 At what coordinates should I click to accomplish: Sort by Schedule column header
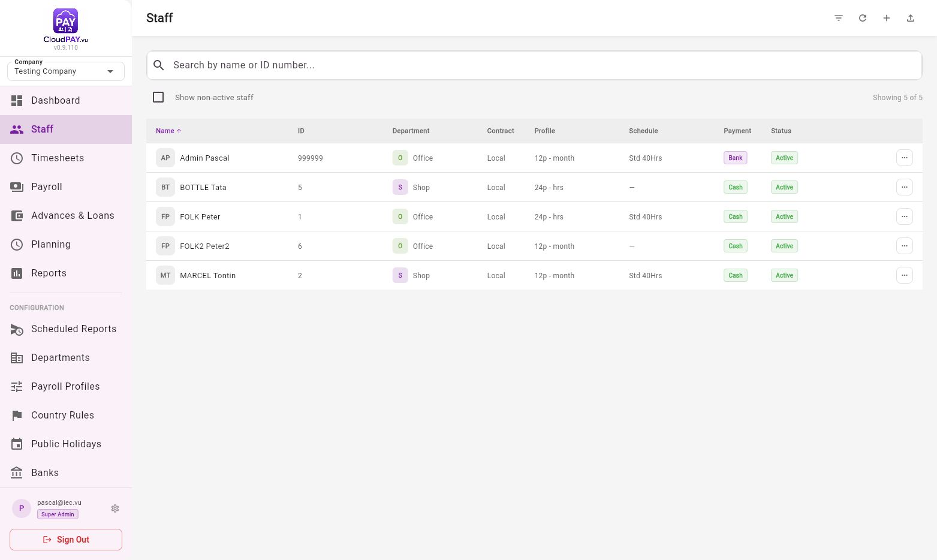[643, 131]
